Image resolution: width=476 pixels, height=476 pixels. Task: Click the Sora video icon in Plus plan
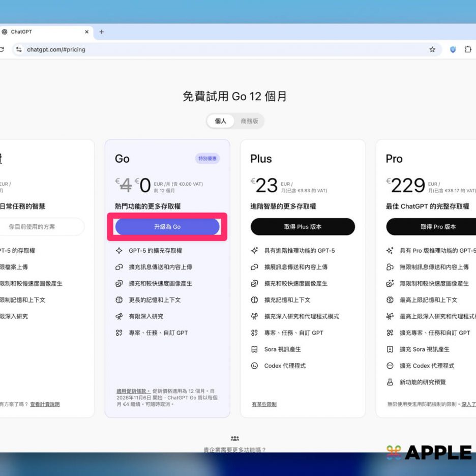pyautogui.click(x=254, y=349)
